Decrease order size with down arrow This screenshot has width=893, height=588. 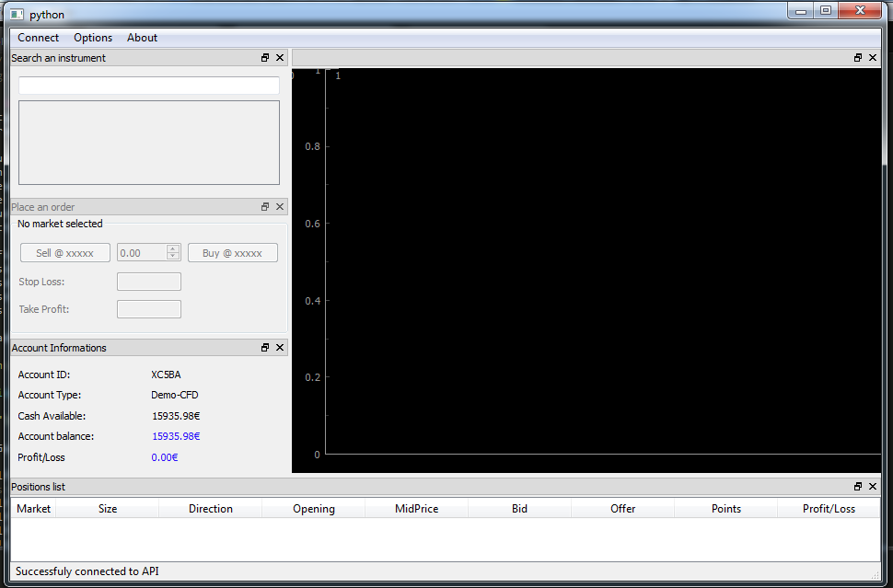[x=173, y=257]
